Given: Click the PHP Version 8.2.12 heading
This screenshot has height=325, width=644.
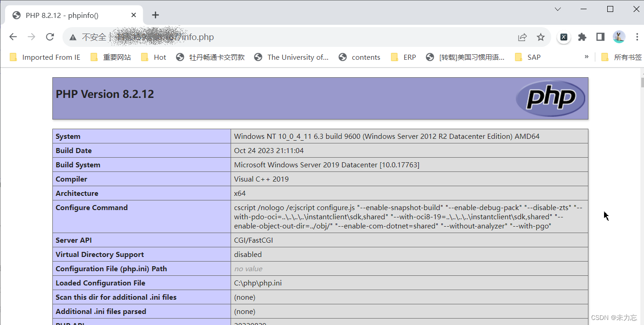Looking at the screenshot, I should [x=105, y=94].
